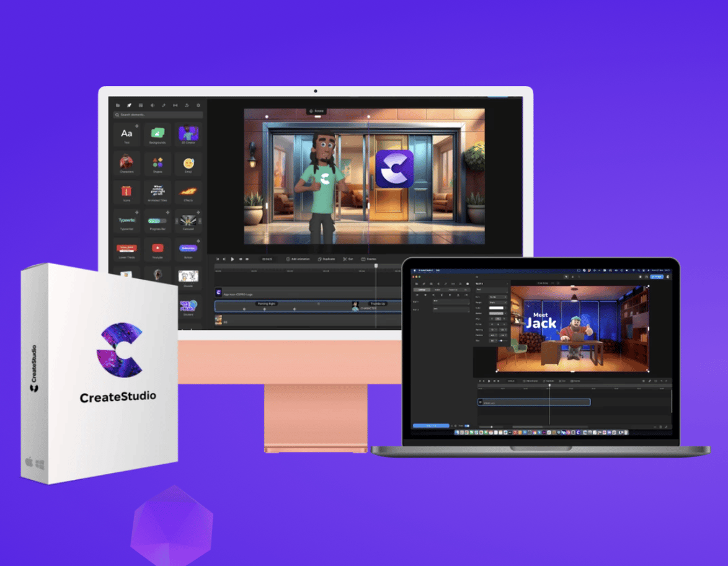Open the Font dropdown in laptop text panel
Viewport: 728px width, 566px height.
tap(498, 297)
